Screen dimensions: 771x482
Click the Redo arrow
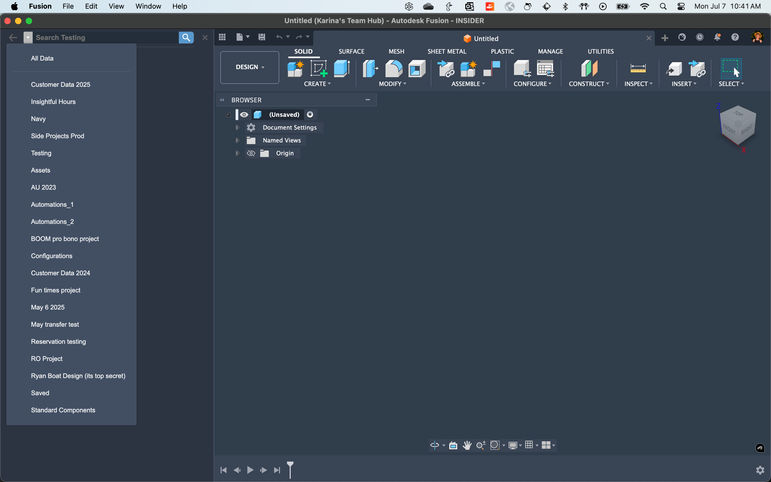click(299, 37)
